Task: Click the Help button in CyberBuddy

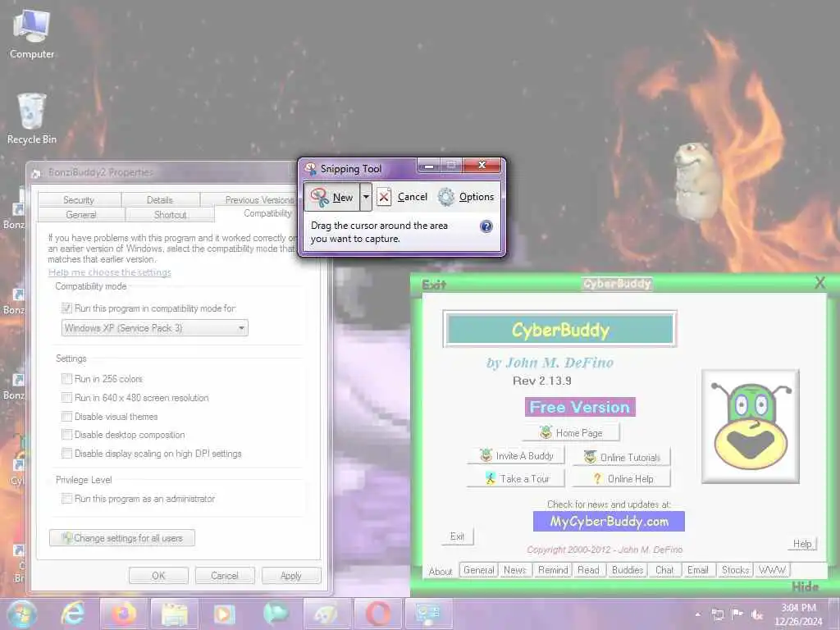Action: click(802, 544)
